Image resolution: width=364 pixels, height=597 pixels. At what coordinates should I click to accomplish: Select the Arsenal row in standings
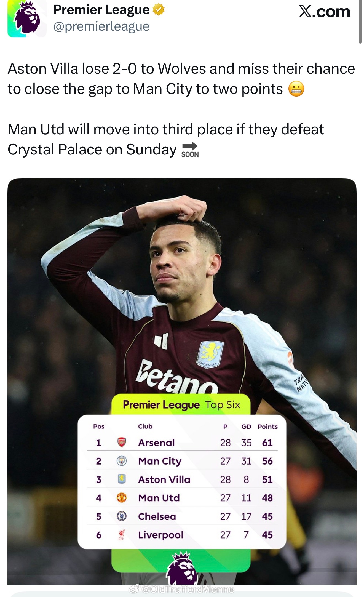pyautogui.click(x=182, y=443)
